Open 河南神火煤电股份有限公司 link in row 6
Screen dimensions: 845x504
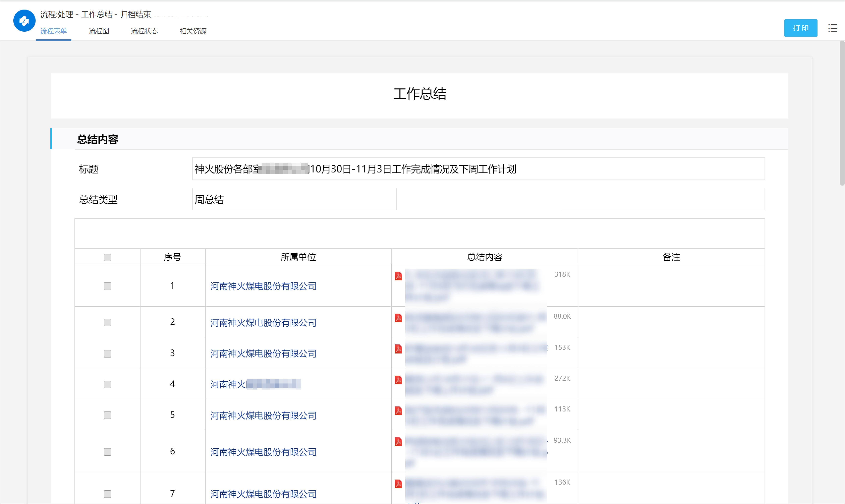coord(263,452)
